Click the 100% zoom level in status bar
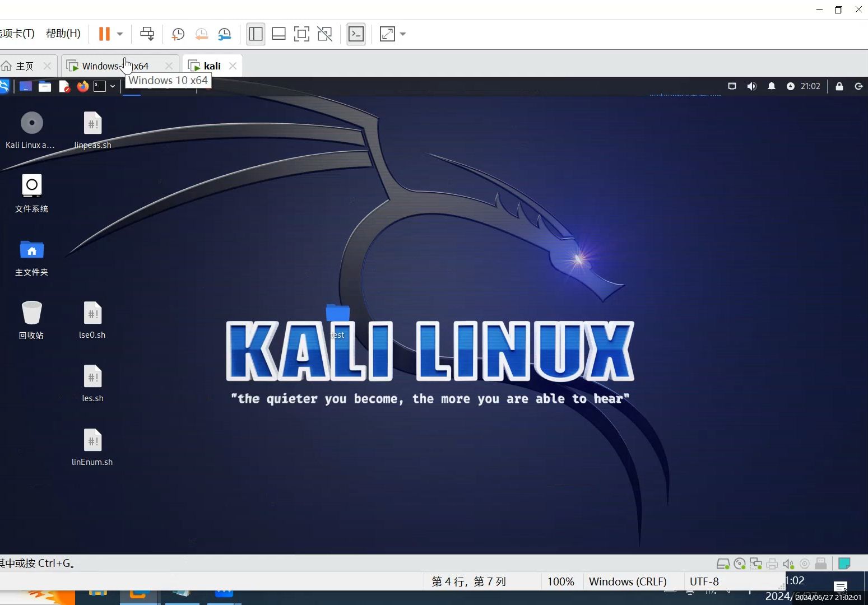This screenshot has height=605, width=868. click(560, 581)
